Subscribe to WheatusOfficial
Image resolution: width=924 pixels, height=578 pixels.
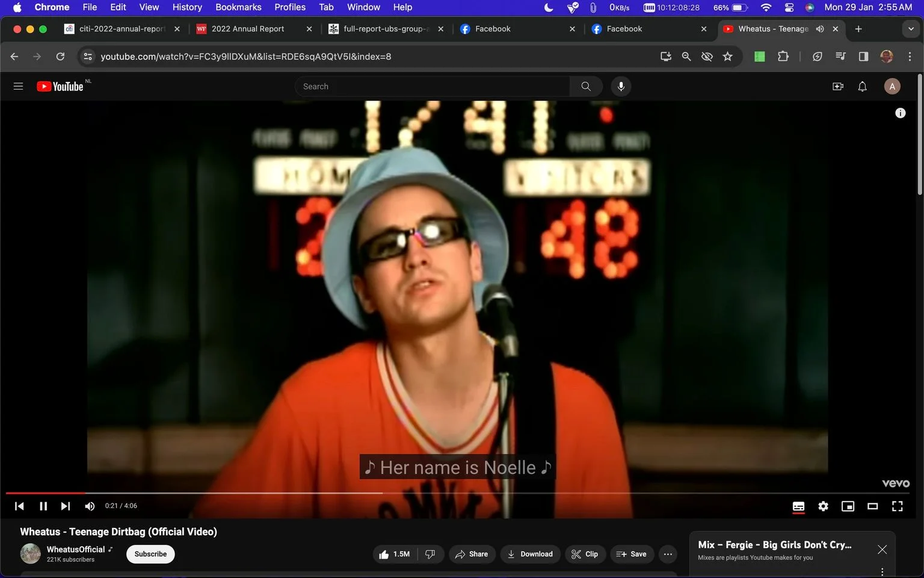(x=150, y=554)
